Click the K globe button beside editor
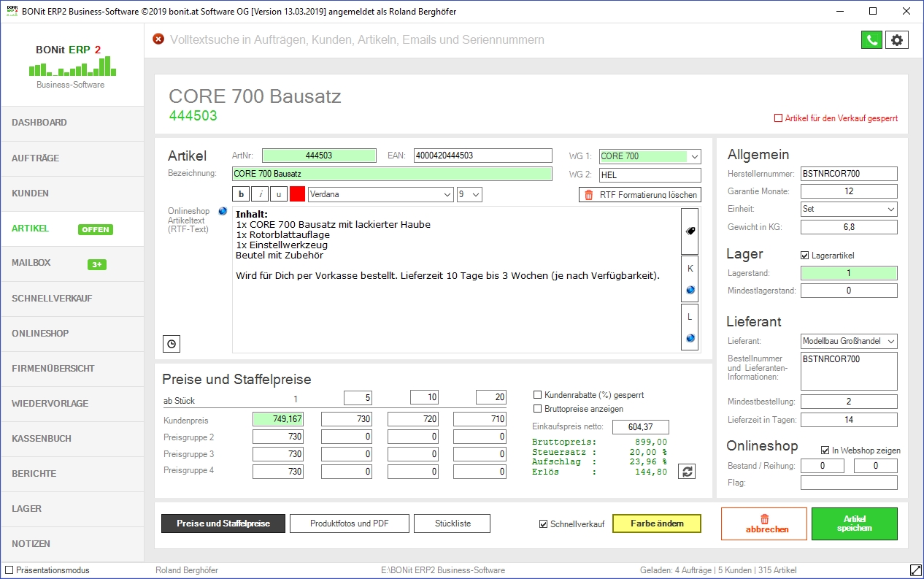 (690, 278)
